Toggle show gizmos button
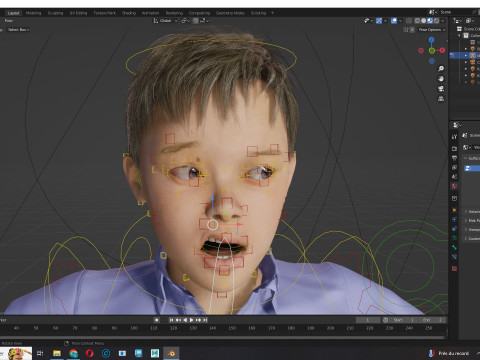 point(379,21)
